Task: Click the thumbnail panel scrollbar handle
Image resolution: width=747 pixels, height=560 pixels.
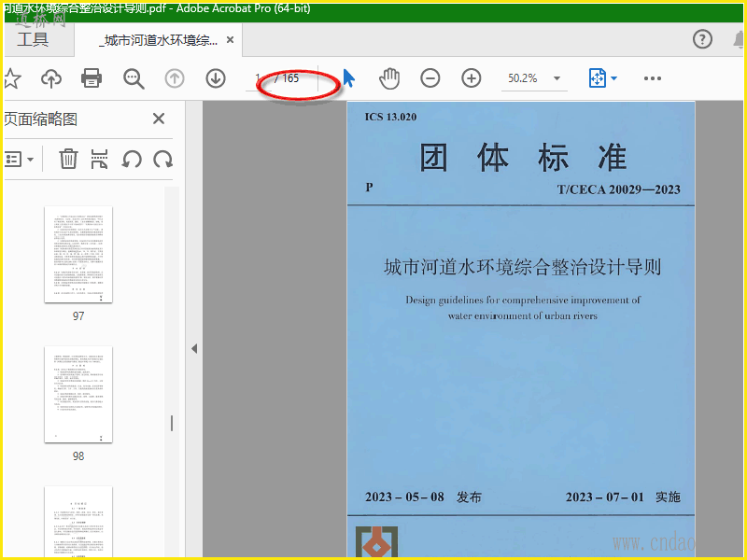Action: (x=172, y=424)
